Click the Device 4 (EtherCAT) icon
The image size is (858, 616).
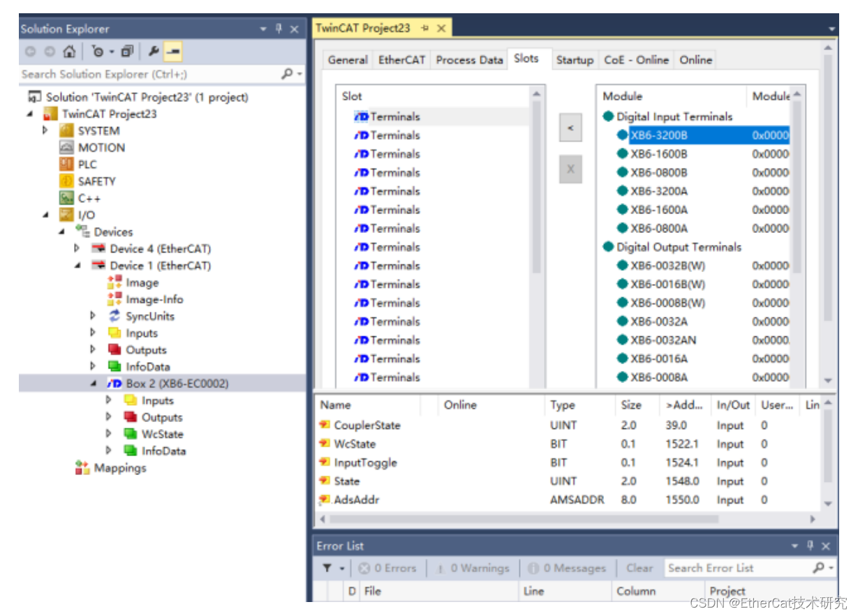98,248
